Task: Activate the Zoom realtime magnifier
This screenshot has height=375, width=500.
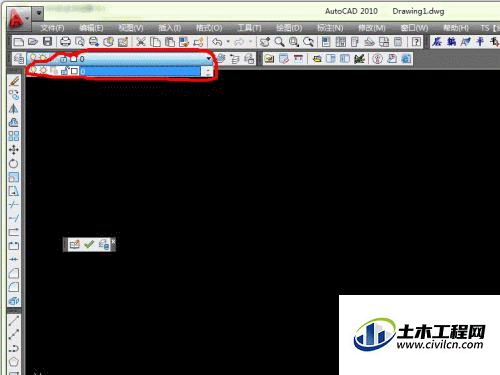Action: 279,42
